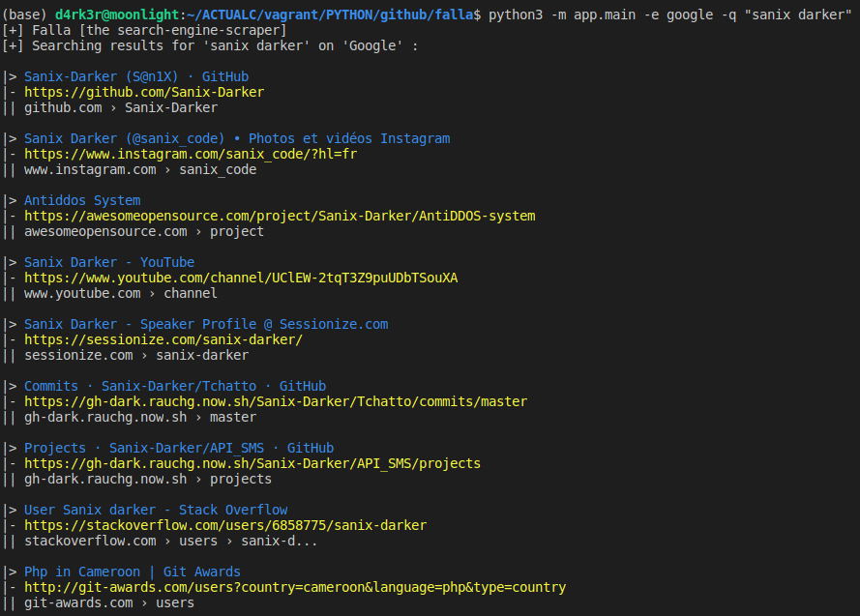The width and height of the screenshot is (860, 616).
Task: Click breadcrumb 'www.youtube.com › channel'
Action: point(121,294)
